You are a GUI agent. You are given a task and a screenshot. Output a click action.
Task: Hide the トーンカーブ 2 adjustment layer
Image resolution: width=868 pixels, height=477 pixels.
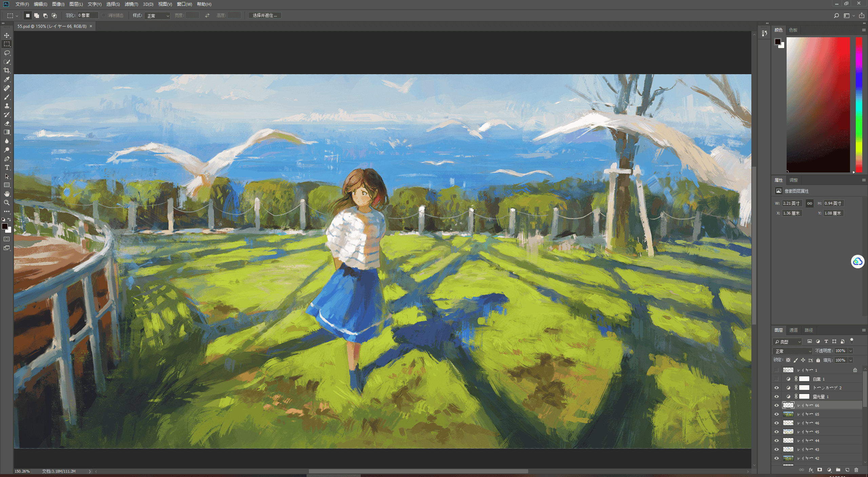pos(776,388)
